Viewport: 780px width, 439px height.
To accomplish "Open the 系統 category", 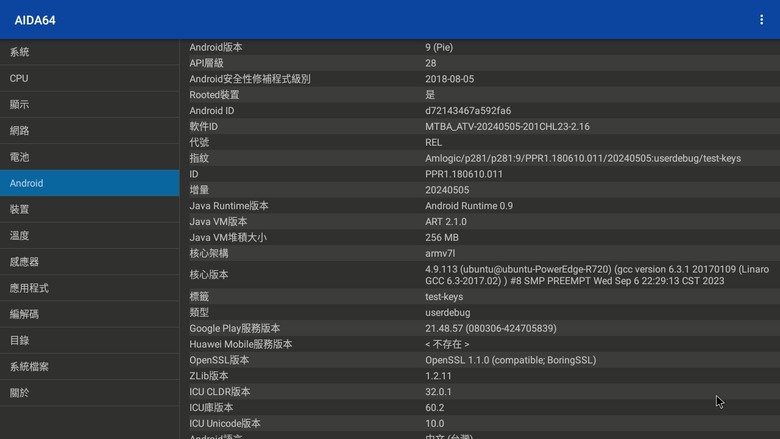I will (90, 52).
